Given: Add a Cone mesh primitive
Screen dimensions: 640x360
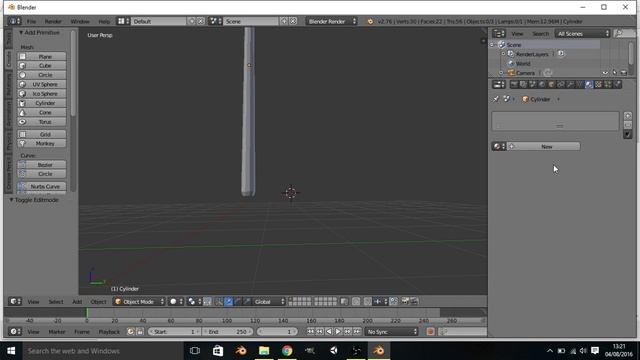Looking at the screenshot, I should click(x=42, y=113).
